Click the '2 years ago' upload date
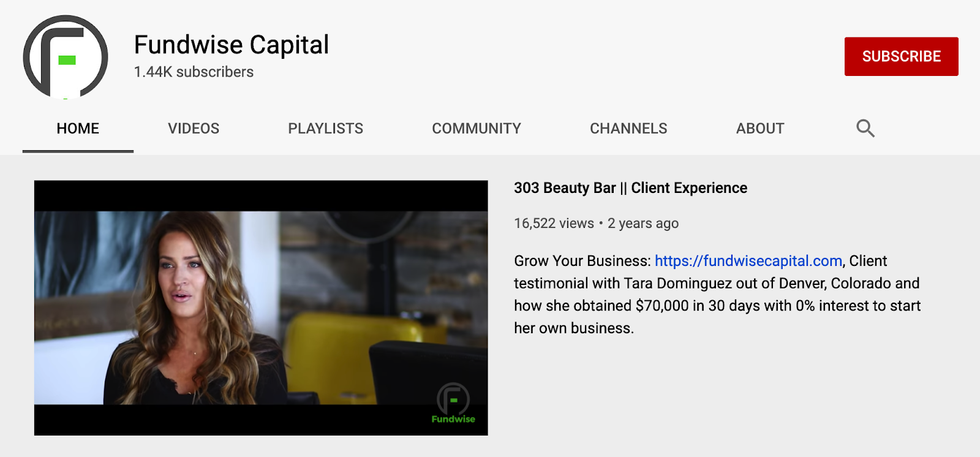The height and width of the screenshot is (457, 980). 643,224
